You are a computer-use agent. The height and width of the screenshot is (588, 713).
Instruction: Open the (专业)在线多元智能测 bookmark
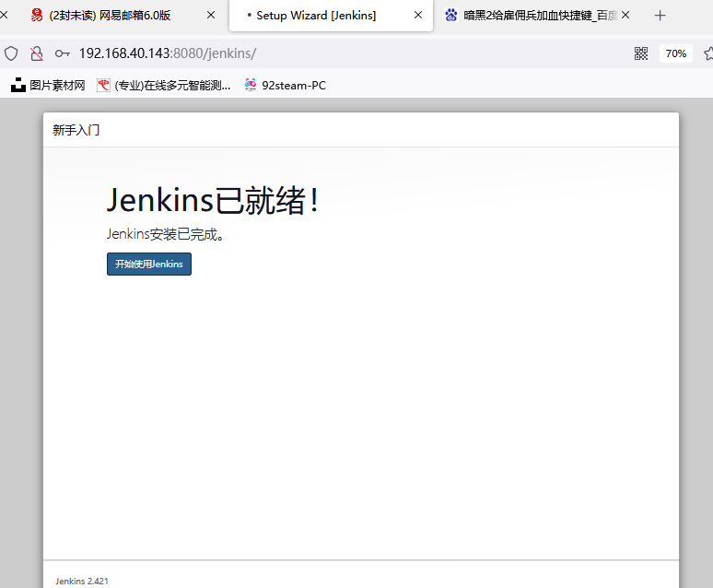click(x=164, y=85)
